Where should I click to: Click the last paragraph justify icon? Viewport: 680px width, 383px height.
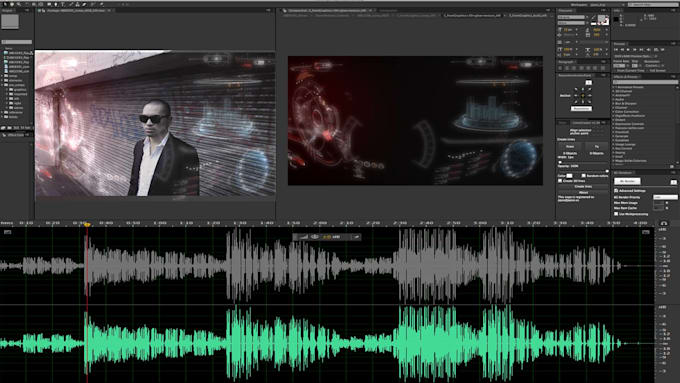(602, 68)
